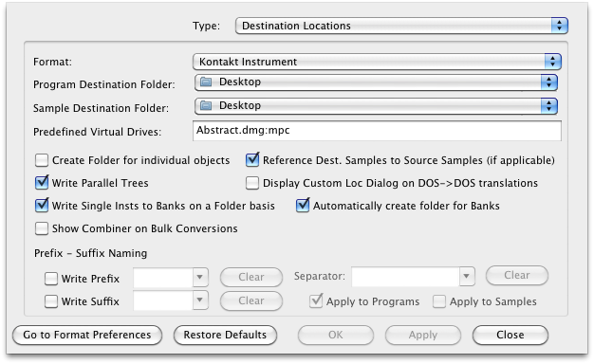Click the Prefix – Suffix Naming heading
Image resolution: width=594 pixels, height=364 pixels.
tap(90, 253)
